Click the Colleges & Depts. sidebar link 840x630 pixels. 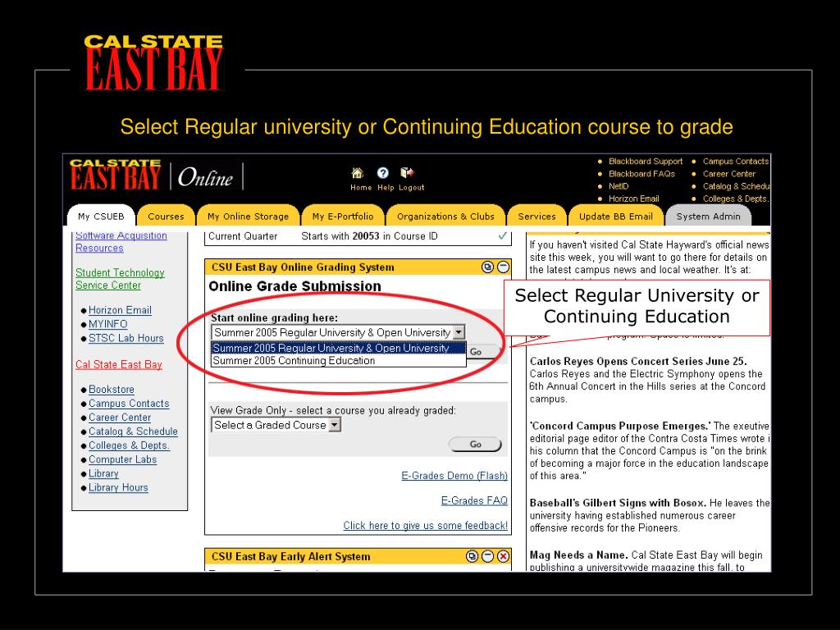(x=129, y=445)
